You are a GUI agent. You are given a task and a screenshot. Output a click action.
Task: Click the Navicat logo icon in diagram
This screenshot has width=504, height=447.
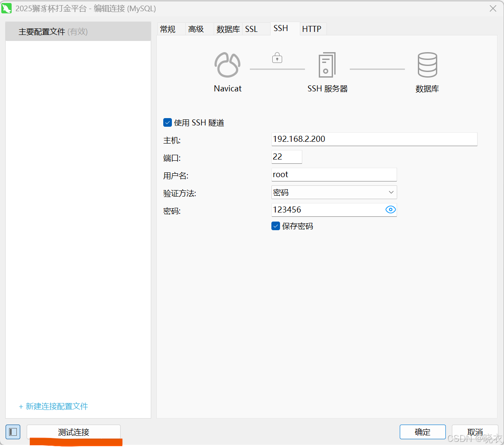pyautogui.click(x=227, y=65)
